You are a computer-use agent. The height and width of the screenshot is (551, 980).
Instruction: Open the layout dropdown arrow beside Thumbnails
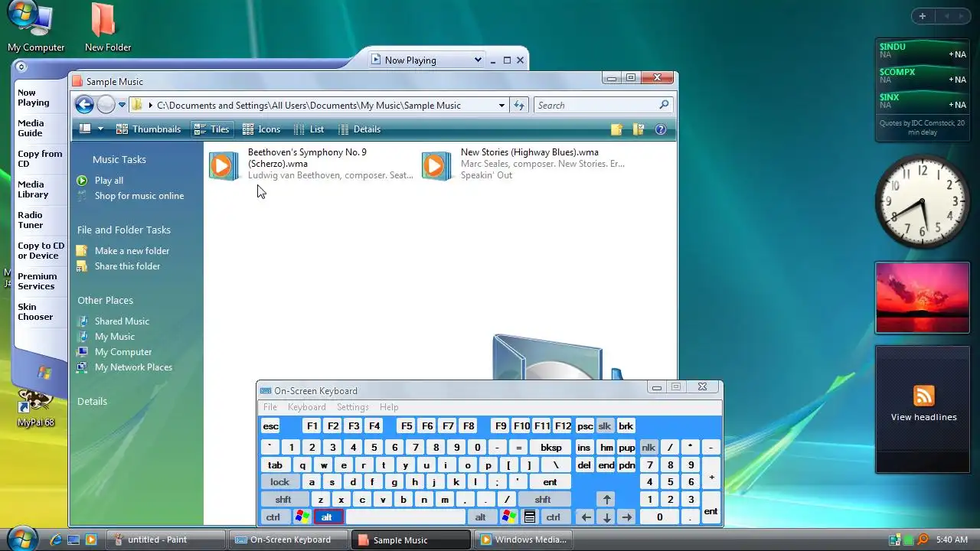coord(100,129)
